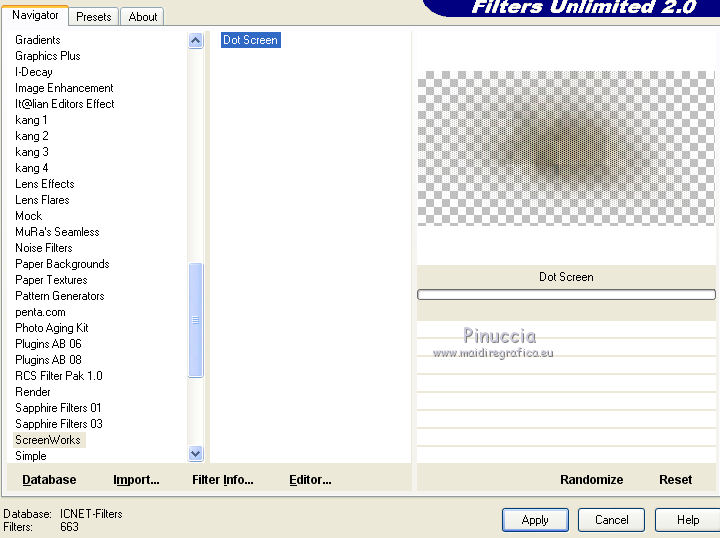Select penta.com category
Screen dimensions: 720x538
coord(40,312)
